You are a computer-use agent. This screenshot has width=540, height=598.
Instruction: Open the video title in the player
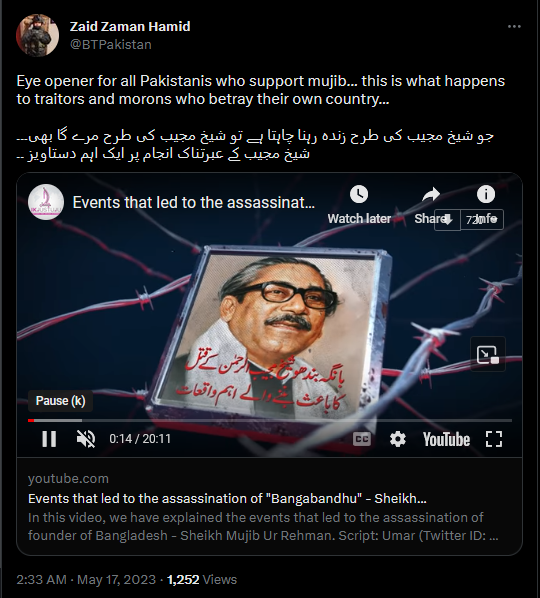pyautogui.click(x=194, y=203)
